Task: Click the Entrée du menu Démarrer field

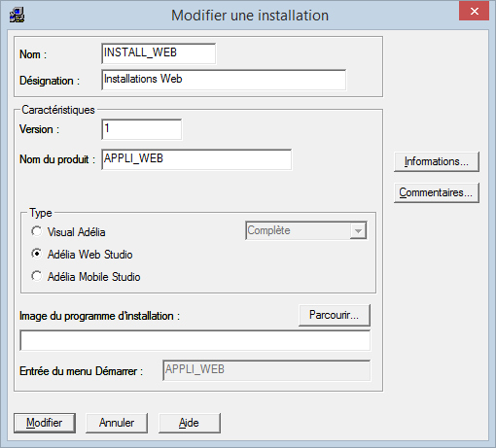Action: tap(266, 370)
